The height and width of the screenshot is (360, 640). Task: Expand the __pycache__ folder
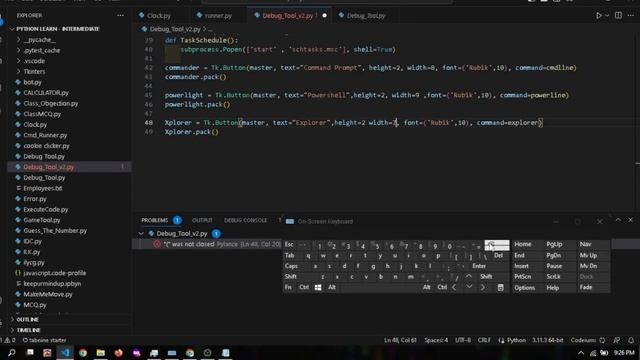(39, 40)
